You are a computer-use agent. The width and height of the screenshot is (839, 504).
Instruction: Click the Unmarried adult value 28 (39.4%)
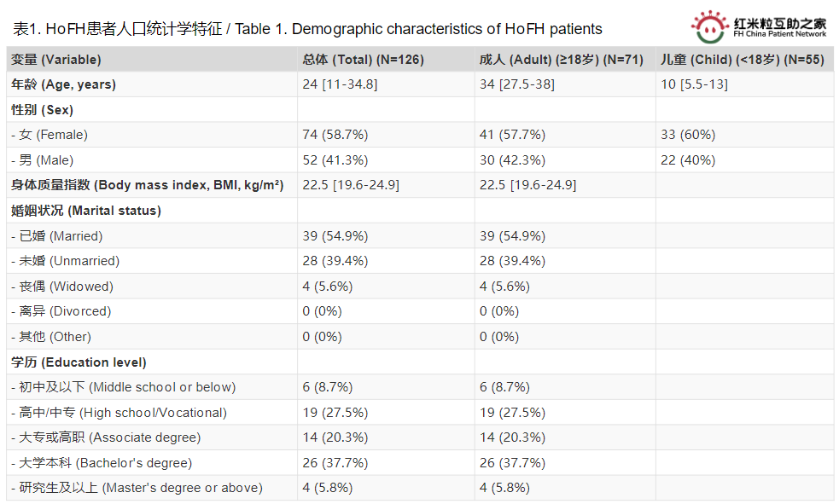pos(513,261)
